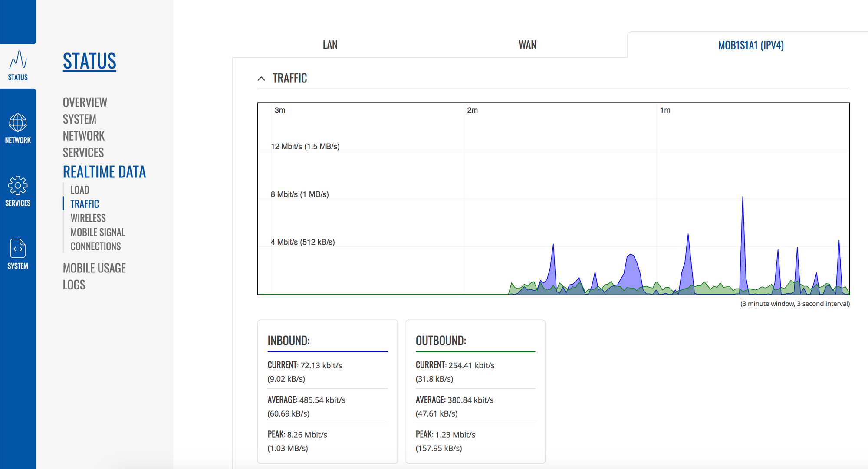The height and width of the screenshot is (469, 868).
Task: Click the STATUS heading link
Action: [x=89, y=61]
